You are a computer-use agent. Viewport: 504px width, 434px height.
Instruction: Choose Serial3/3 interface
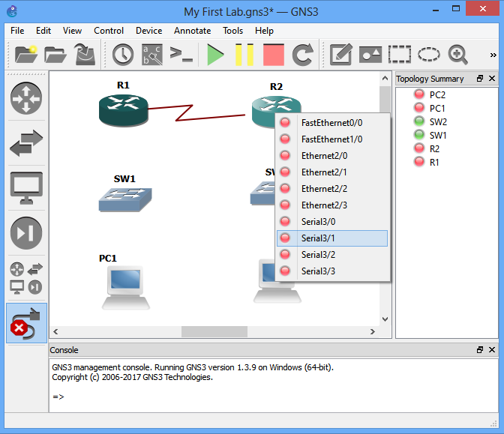(x=332, y=271)
